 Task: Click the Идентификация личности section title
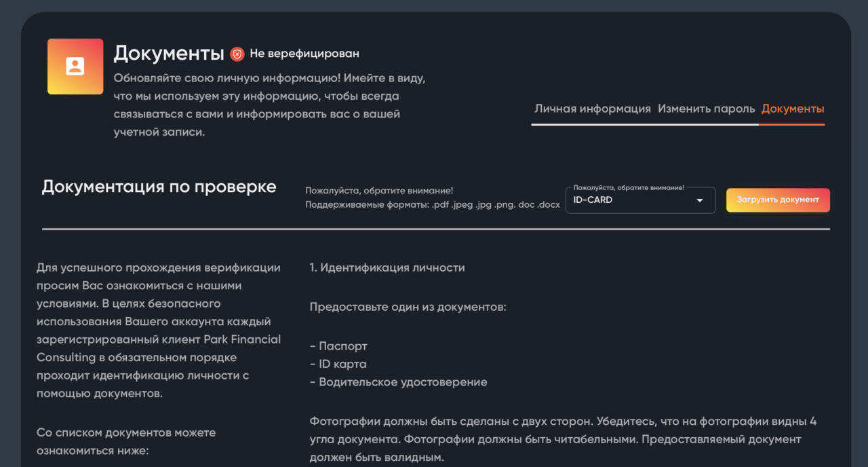tap(387, 267)
